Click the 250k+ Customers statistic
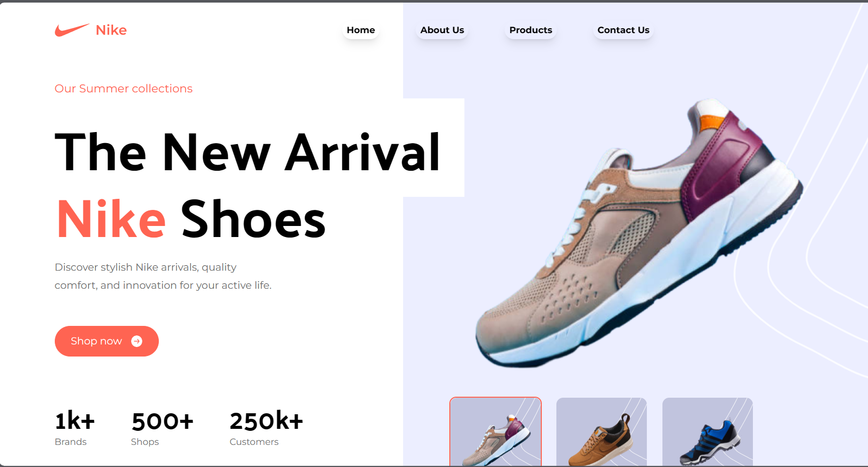The image size is (868, 467). tap(266, 428)
